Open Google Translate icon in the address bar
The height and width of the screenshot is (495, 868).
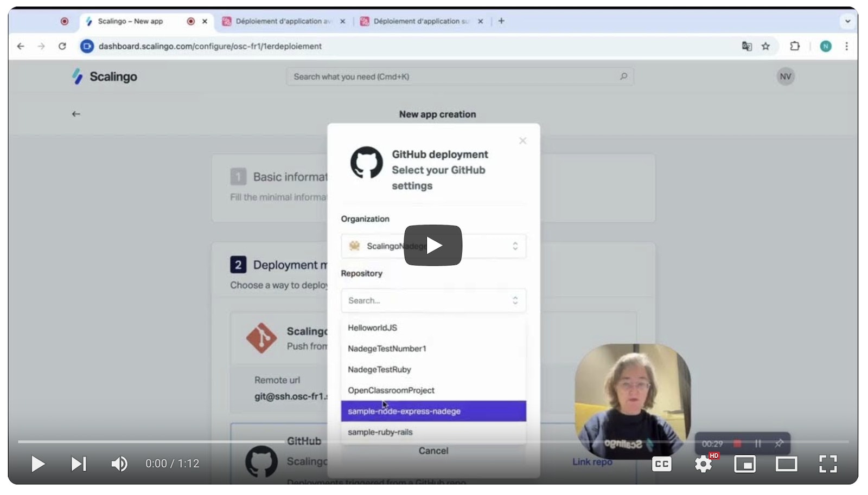[x=746, y=47]
